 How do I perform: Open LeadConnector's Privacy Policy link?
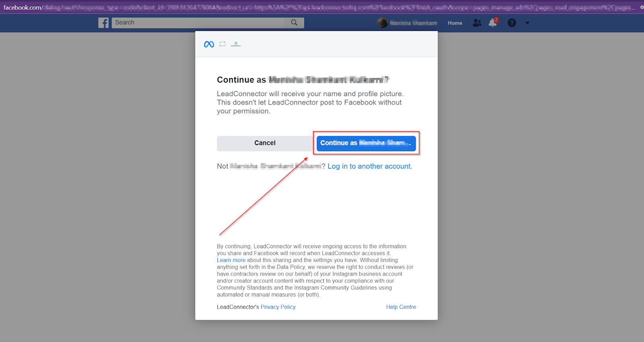pyautogui.click(x=278, y=307)
